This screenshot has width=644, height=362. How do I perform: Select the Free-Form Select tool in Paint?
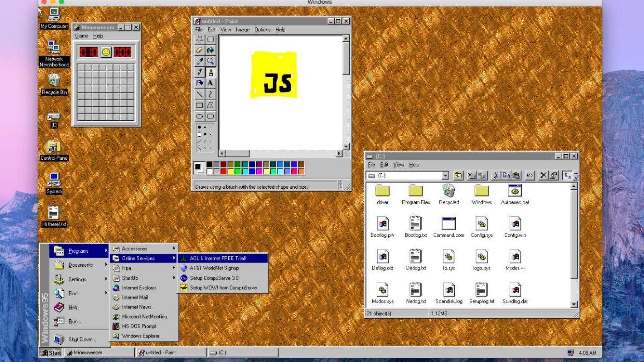[x=199, y=39]
